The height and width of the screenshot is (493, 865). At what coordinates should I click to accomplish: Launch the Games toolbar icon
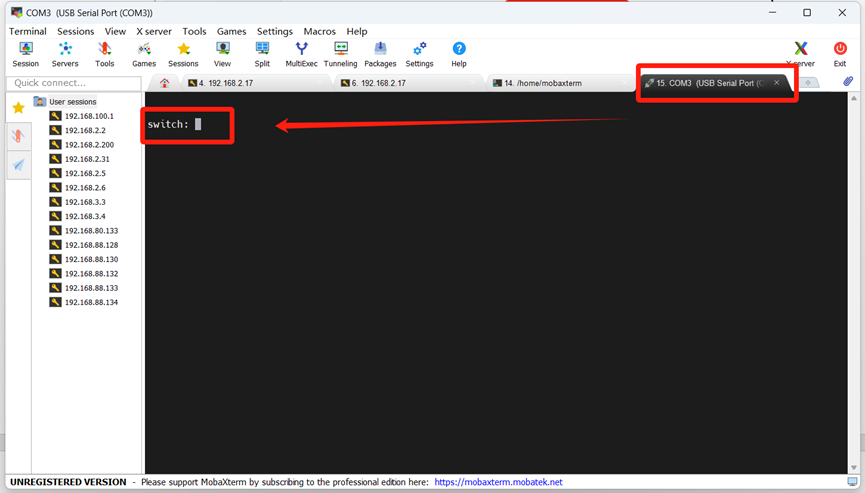click(x=144, y=54)
